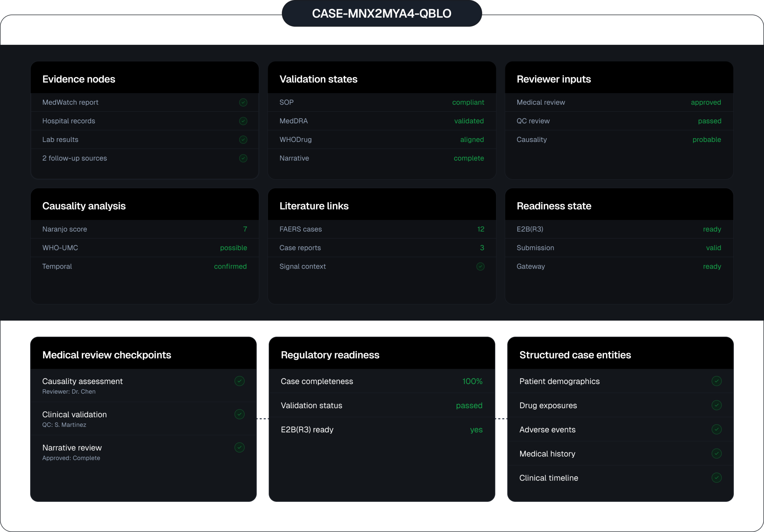
Task: Click the Submission 'valid' status
Action: click(x=714, y=248)
